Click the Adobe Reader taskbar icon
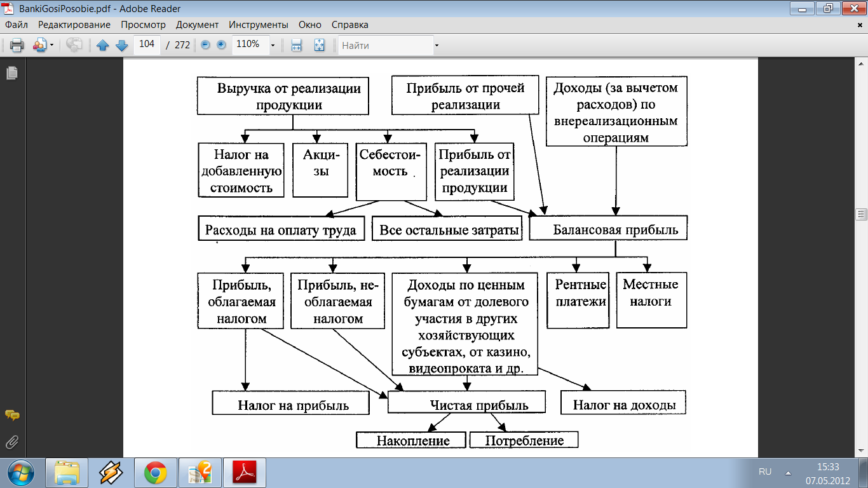This screenshot has height=488, width=868. coord(244,473)
